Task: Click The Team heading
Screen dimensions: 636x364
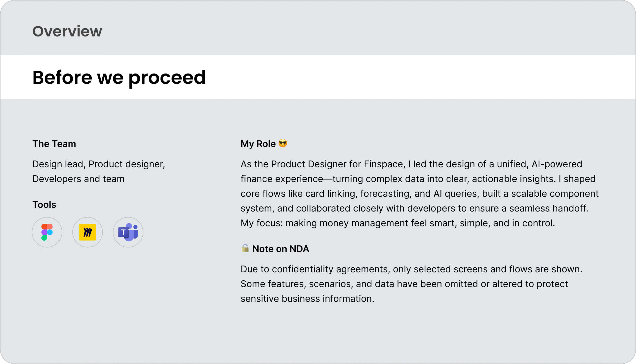Action: point(54,144)
